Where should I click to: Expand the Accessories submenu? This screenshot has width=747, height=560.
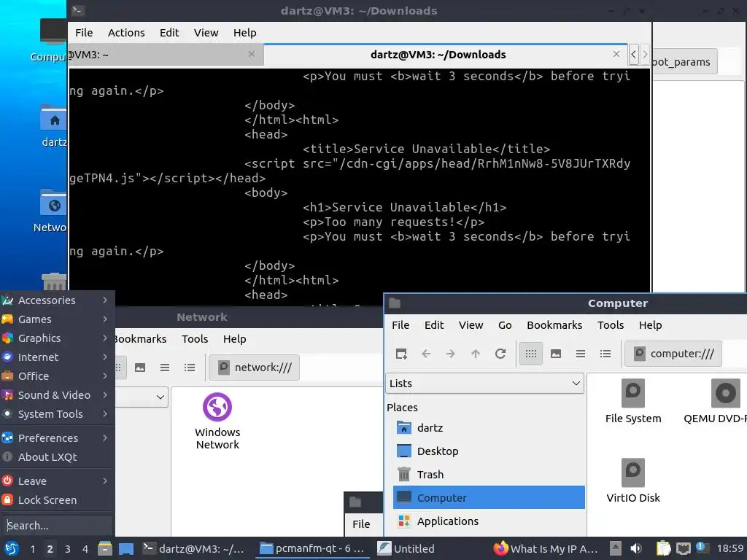pos(57,300)
